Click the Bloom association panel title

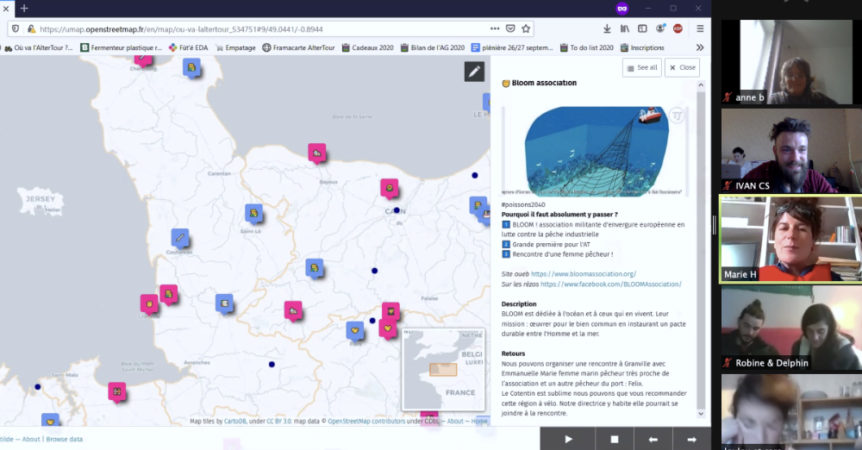click(x=544, y=83)
